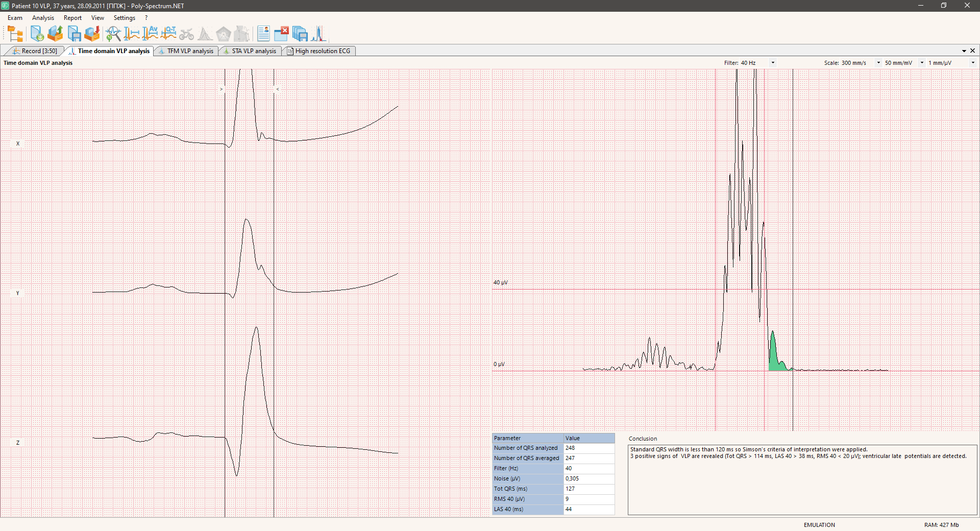Screen dimensions: 980x531
Task: Click the close window toolbar icon
Action: click(281, 34)
